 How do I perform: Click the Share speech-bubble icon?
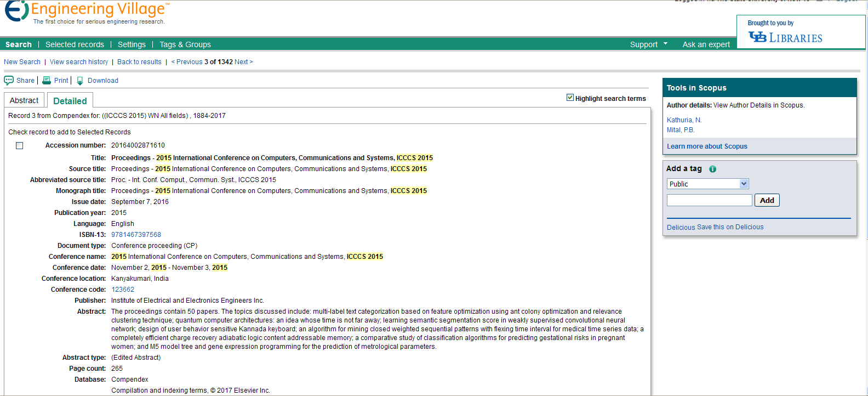[9, 81]
